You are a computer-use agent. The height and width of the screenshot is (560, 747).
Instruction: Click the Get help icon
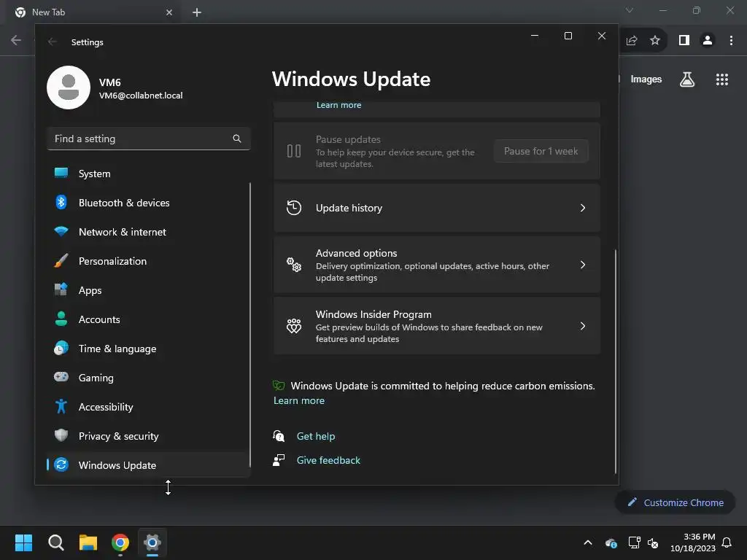[x=279, y=436]
